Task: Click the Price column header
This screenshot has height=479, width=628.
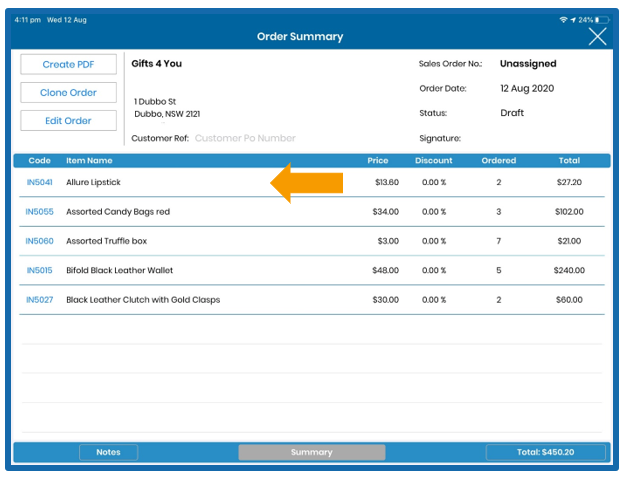Action: [378, 161]
